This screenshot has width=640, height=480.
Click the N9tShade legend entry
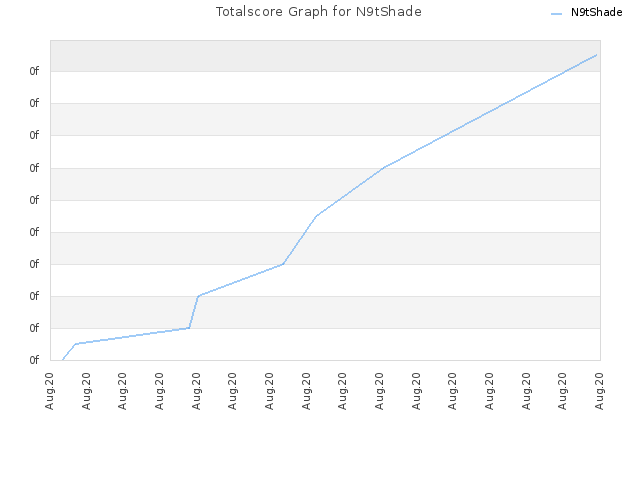click(586, 13)
